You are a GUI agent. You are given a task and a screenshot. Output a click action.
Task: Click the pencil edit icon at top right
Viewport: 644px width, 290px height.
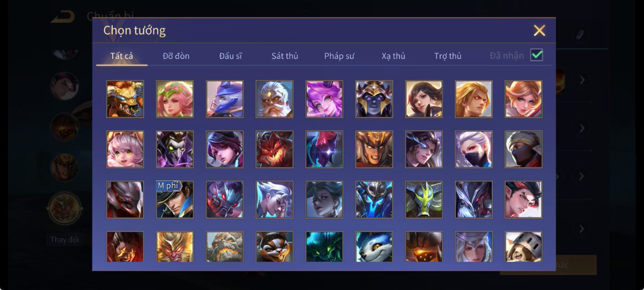click(x=580, y=35)
